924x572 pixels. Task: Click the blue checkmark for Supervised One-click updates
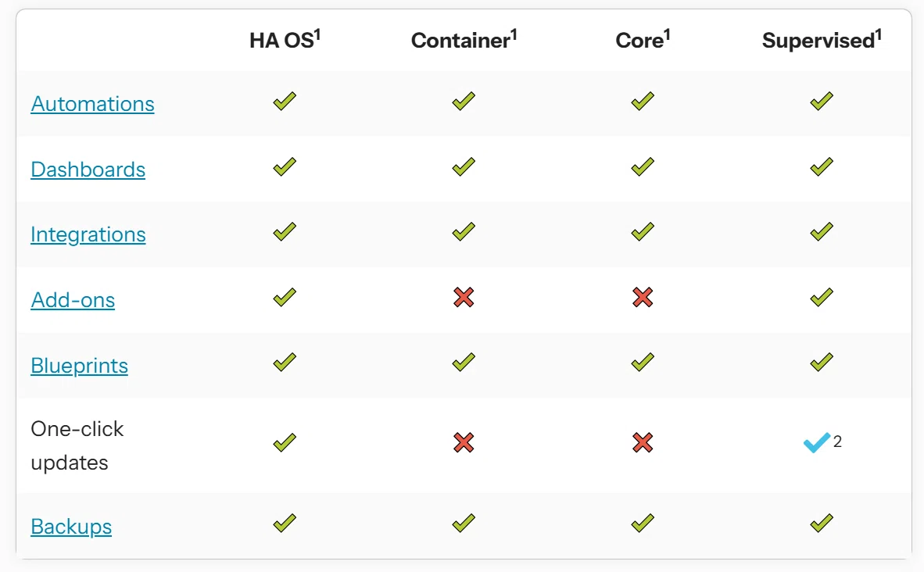click(x=817, y=442)
